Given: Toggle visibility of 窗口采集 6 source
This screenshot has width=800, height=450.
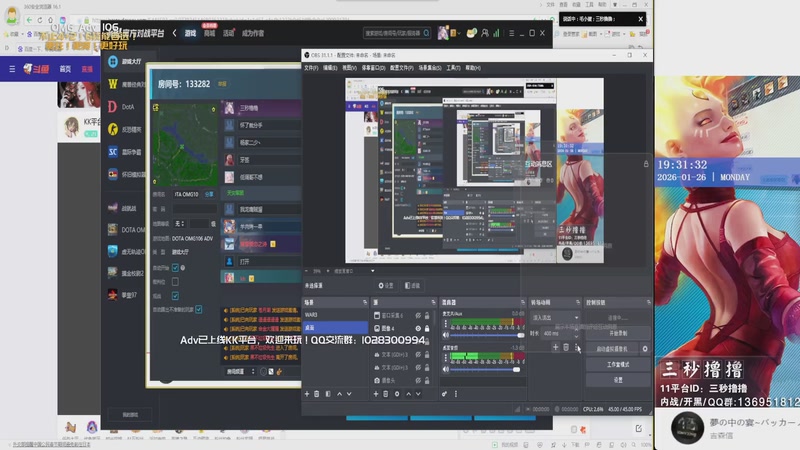Looking at the screenshot, I should [x=418, y=316].
